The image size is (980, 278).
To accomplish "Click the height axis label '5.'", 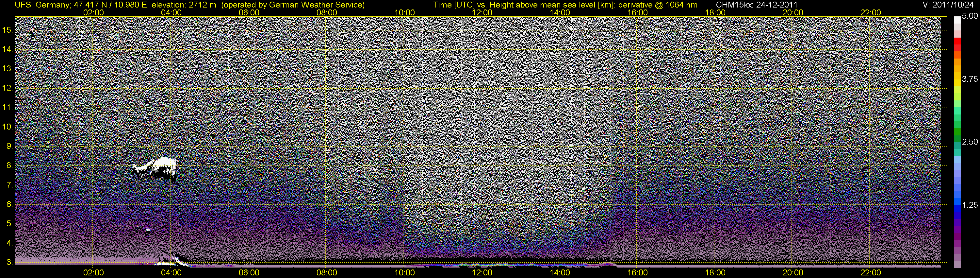I will (x=9, y=224).
